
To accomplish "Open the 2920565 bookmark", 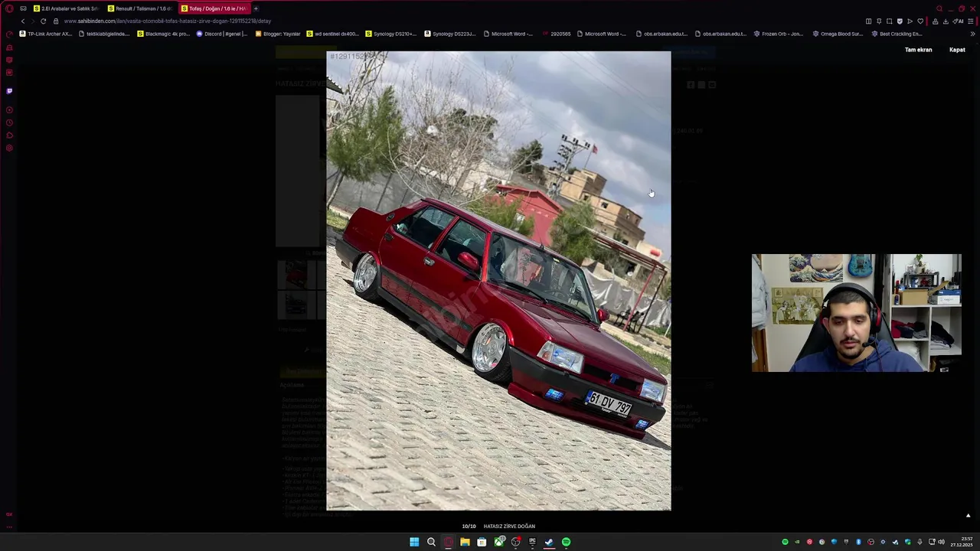I will point(556,34).
